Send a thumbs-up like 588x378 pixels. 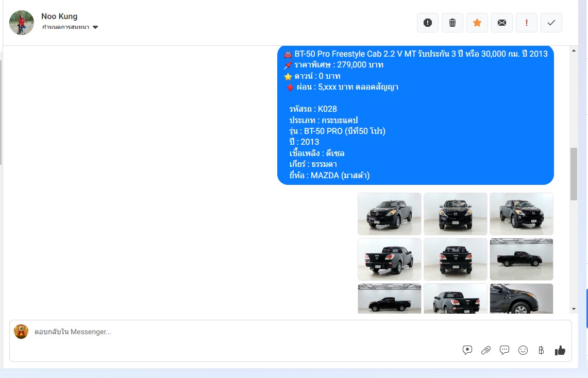point(560,350)
